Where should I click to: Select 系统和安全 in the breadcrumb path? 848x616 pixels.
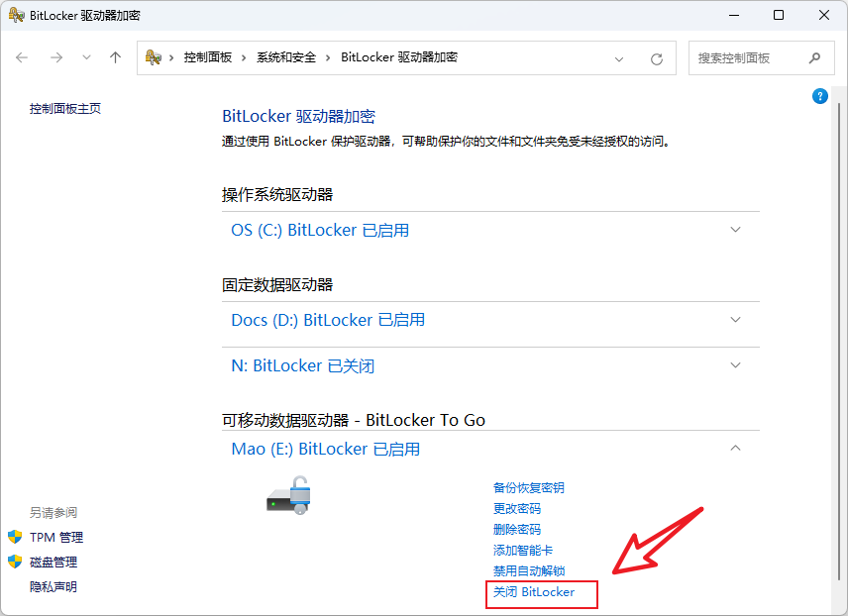(x=286, y=58)
